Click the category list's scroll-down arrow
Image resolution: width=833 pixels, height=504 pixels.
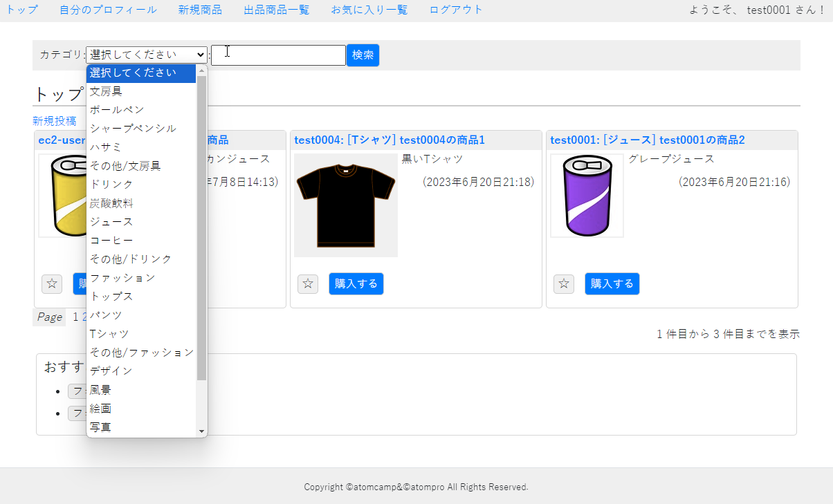[202, 431]
